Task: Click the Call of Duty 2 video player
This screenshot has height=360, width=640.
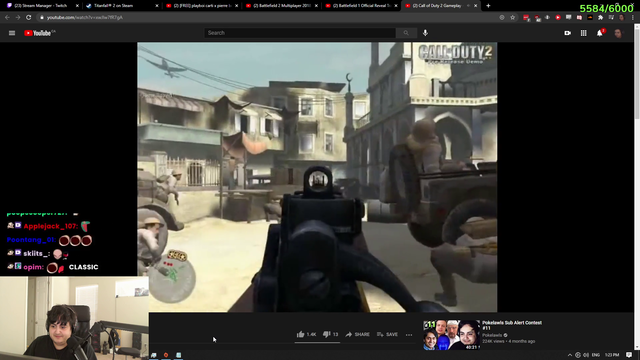Action: [317, 177]
